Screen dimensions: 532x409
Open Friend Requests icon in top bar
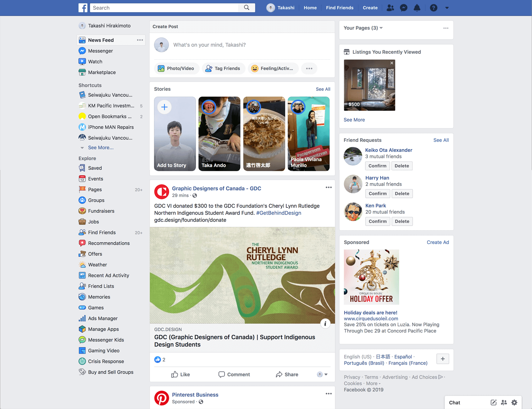(x=390, y=8)
